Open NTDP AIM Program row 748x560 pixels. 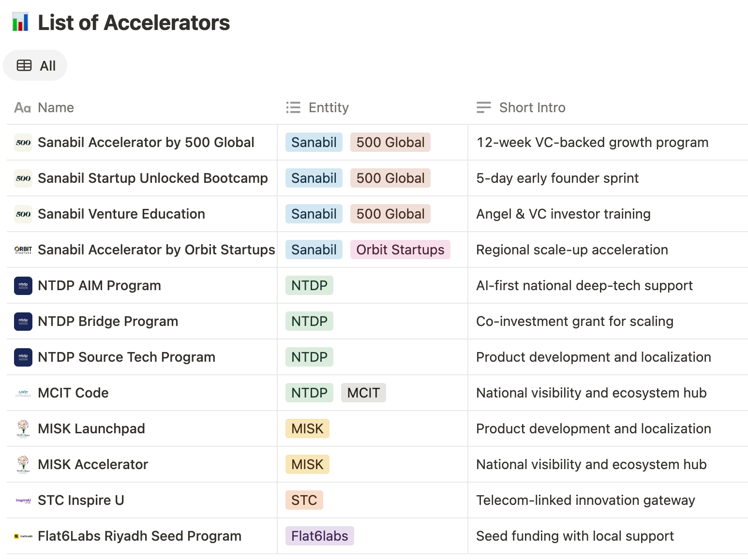[x=100, y=286]
